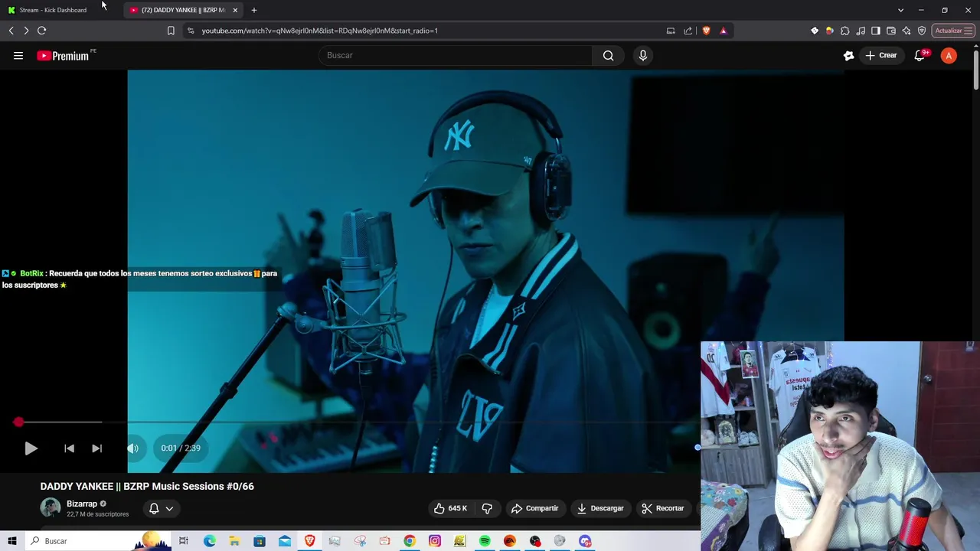Image resolution: width=980 pixels, height=551 pixels.
Task: Open the browser extensions puzzle icon
Action: 845,31
